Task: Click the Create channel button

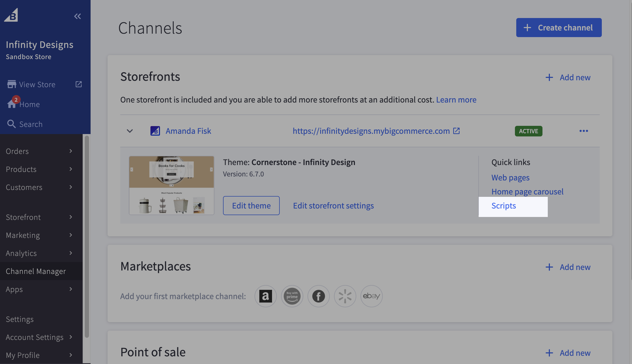Action: 559,27
